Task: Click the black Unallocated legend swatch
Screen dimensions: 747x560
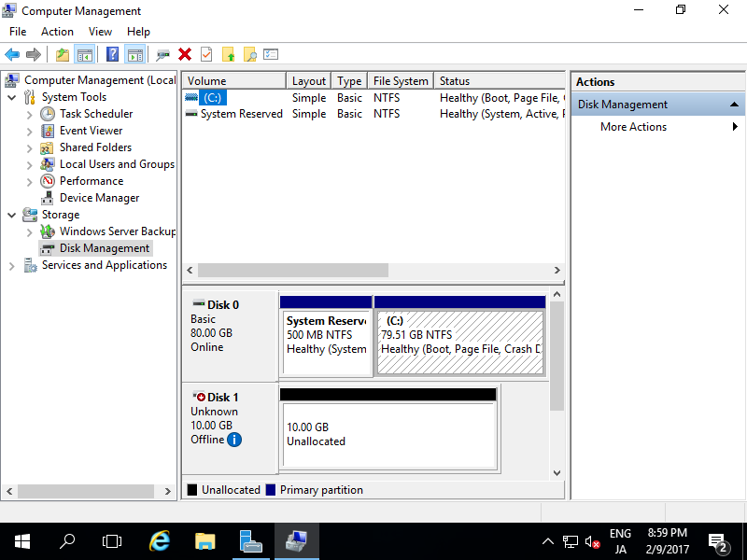Action: pos(192,490)
